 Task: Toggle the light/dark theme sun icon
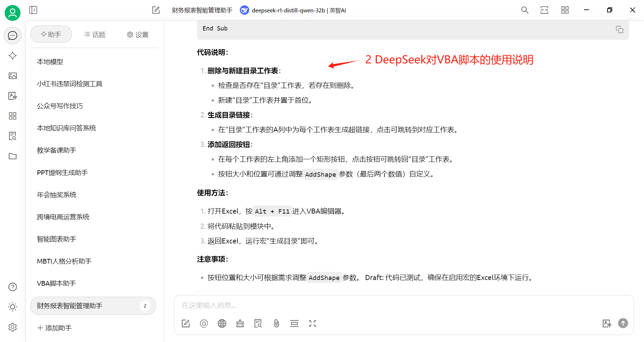pos(12,307)
